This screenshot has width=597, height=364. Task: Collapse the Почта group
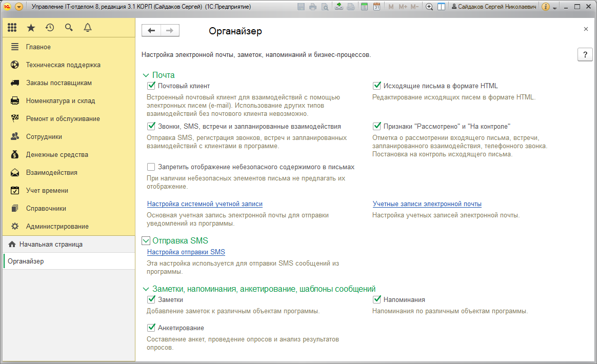point(146,75)
